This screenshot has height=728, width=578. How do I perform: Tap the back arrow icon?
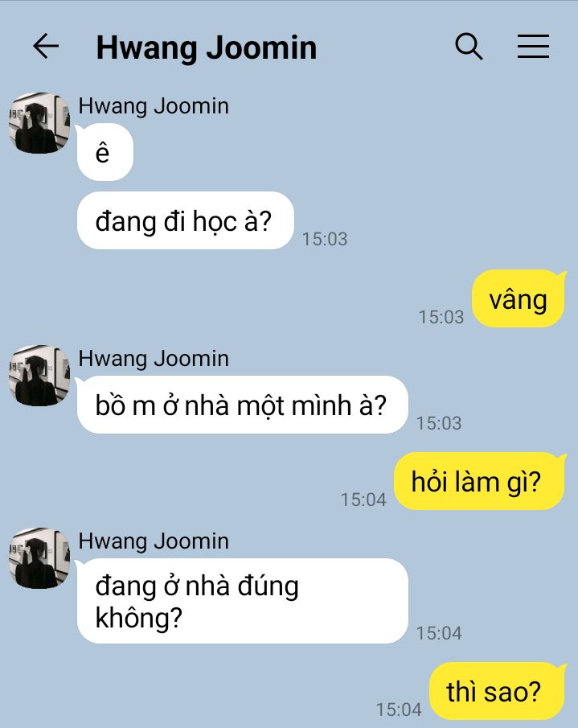point(46,46)
